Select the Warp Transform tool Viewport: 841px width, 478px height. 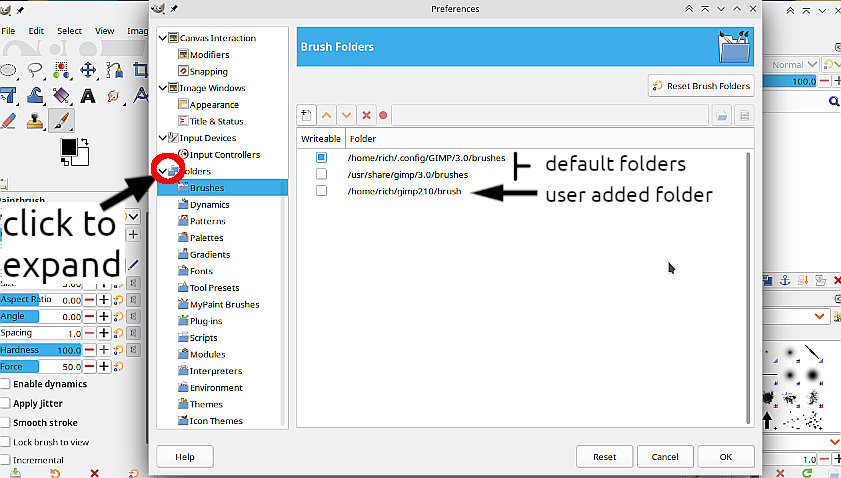[35, 95]
